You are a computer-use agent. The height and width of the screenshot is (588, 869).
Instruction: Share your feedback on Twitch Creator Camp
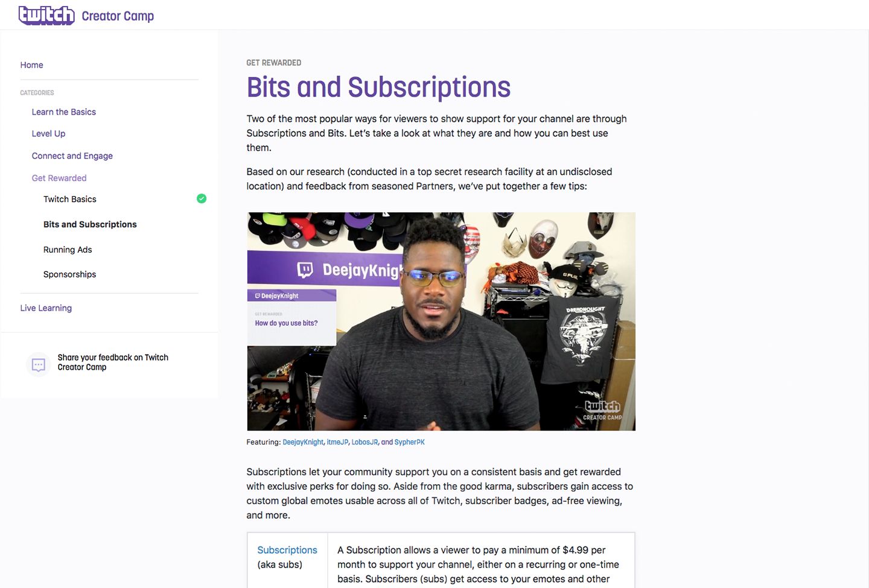pos(113,362)
